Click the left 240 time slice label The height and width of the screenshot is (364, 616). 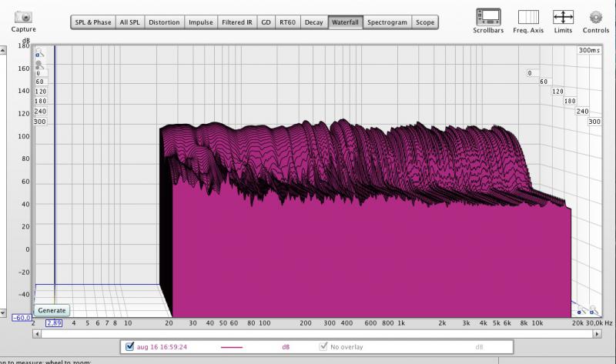point(40,112)
